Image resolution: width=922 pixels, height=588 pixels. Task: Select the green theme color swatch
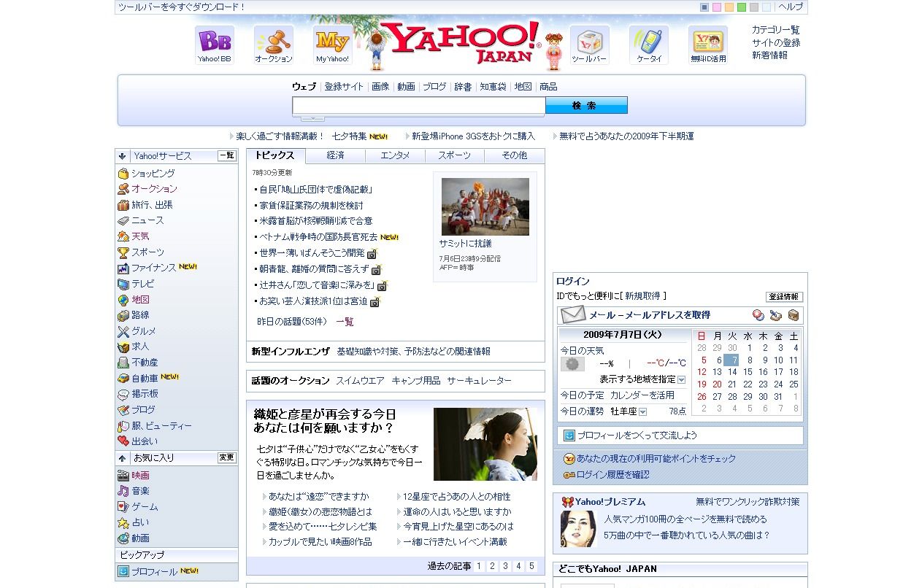click(742, 7)
